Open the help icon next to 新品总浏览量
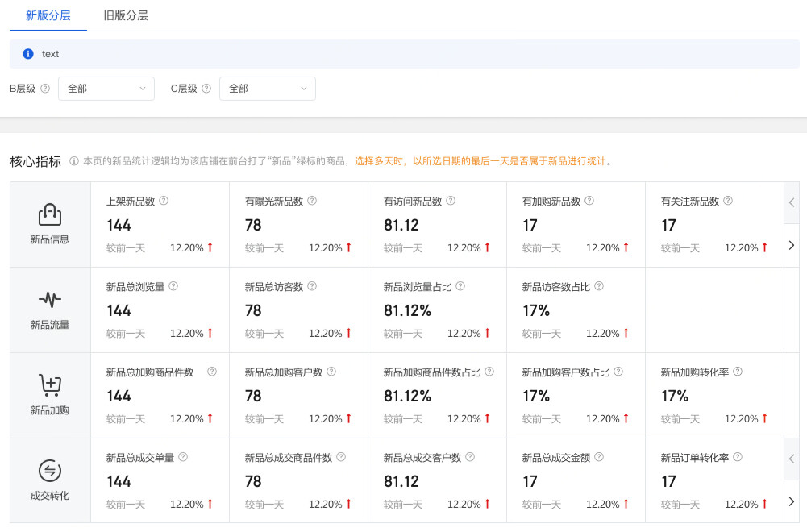 pyautogui.click(x=173, y=286)
